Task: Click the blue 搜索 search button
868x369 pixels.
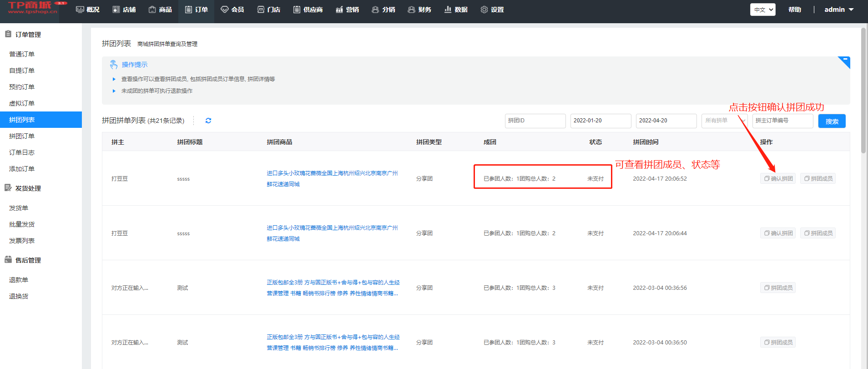Action: point(832,121)
